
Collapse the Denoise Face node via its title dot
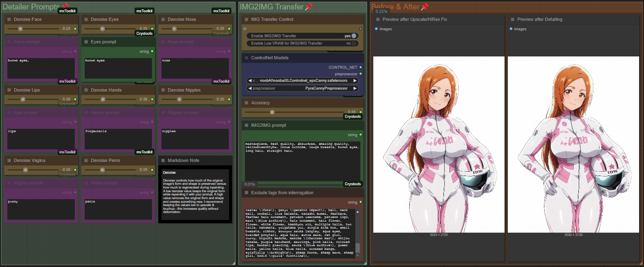pos(9,19)
